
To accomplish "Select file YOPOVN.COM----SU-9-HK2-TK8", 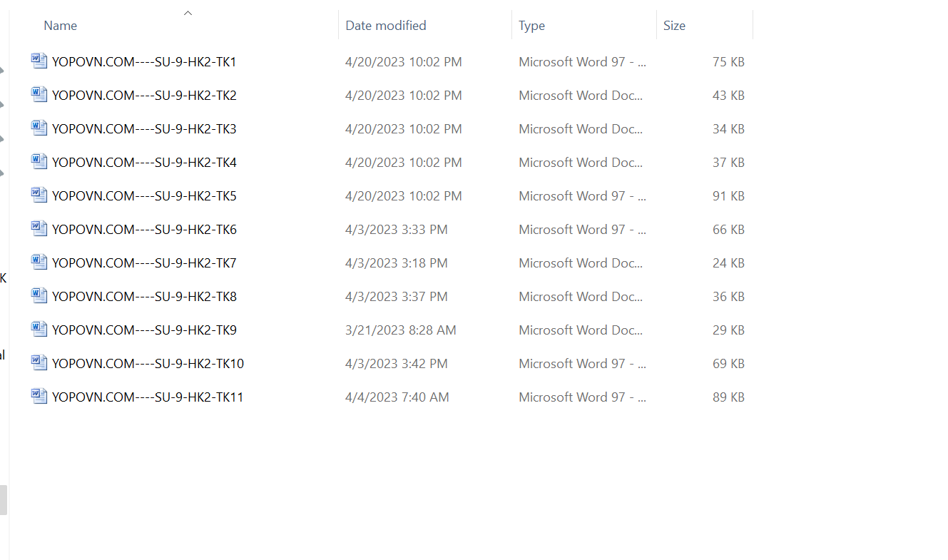I will pyautogui.click(x=144, y=297).
